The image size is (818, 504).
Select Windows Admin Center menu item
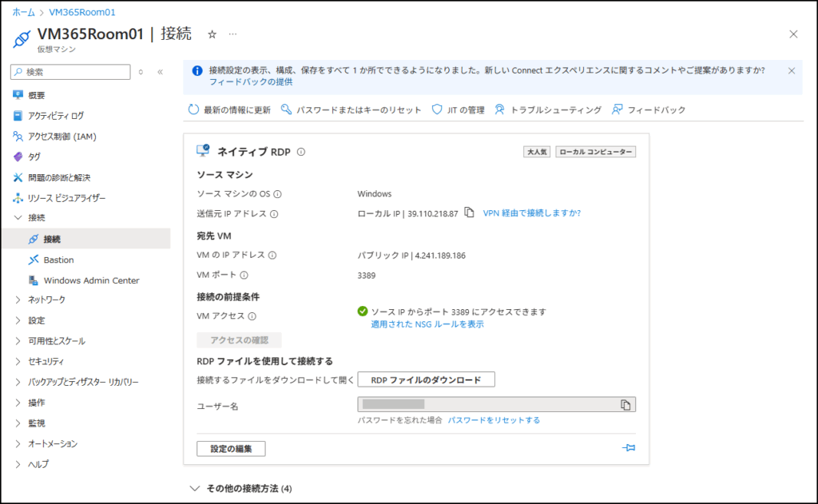pos(91,280)
